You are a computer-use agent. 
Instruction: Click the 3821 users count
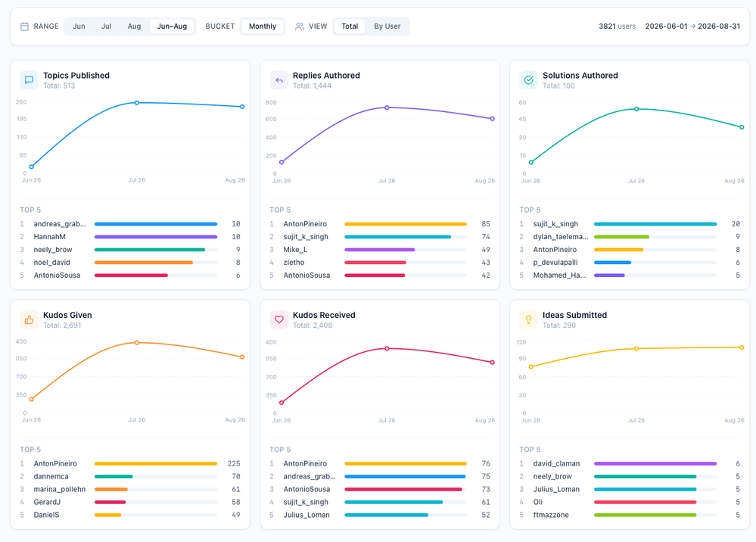pos(618,26)
